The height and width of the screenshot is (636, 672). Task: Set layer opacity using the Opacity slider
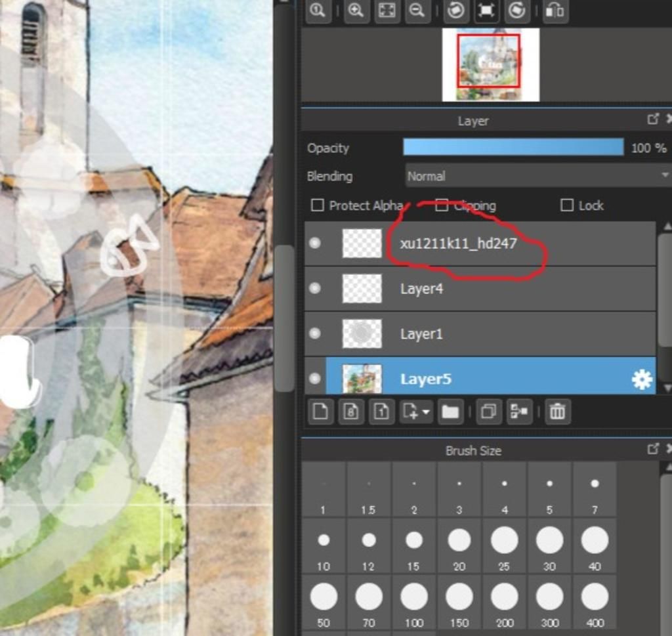pos(513,147)
